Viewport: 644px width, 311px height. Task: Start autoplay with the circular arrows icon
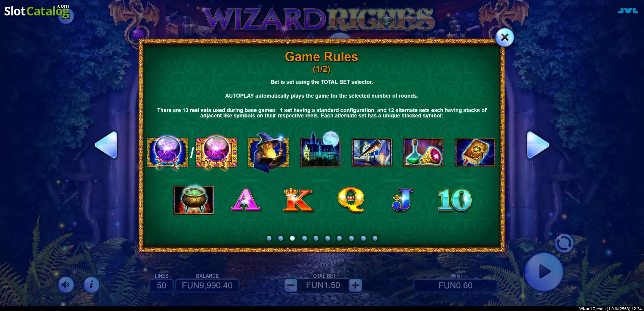564,243
